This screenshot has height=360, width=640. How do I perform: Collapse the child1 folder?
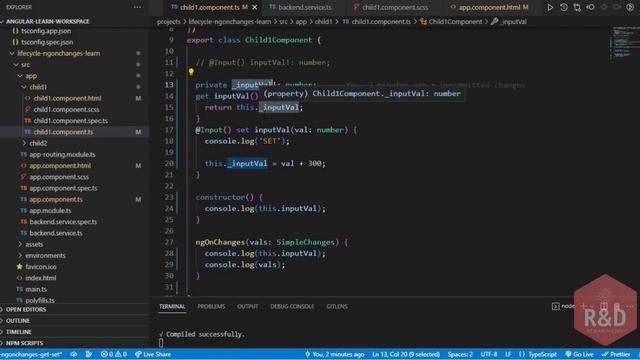(38, 87)
